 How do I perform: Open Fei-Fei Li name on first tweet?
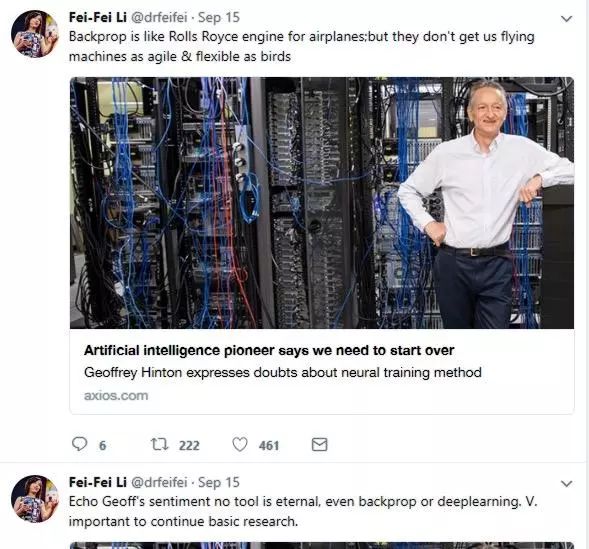point(98,18)
